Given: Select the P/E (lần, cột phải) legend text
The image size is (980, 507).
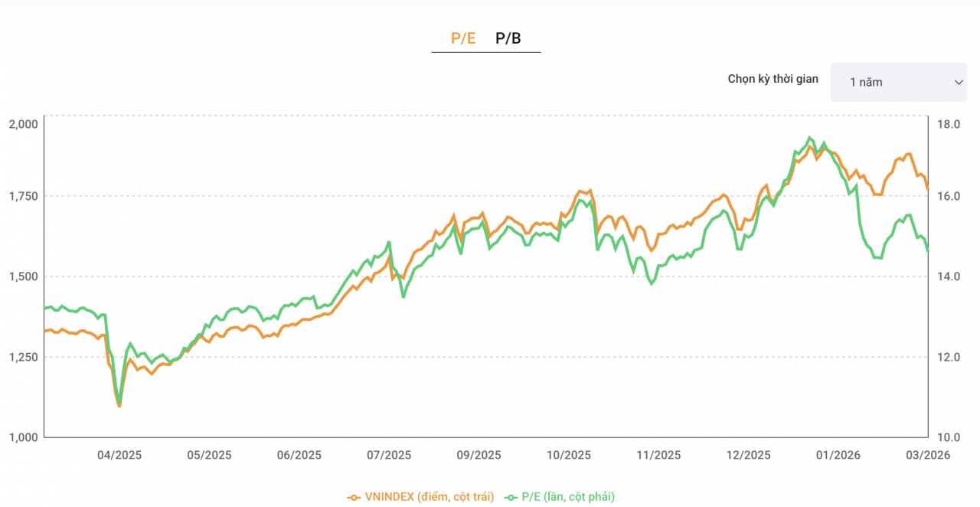Looking at the screenshot, I should click(567, 496).
